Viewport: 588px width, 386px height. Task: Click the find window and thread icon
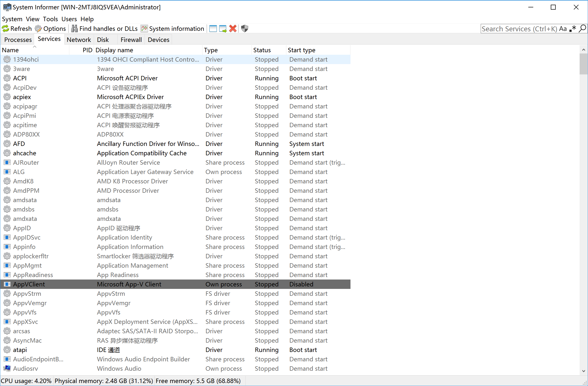coord(223,29)
